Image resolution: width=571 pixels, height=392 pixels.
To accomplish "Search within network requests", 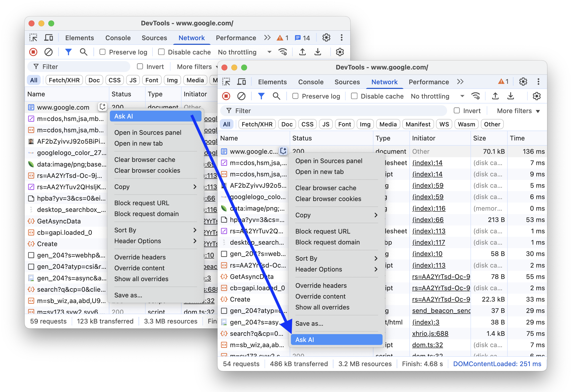I will [x=276, y=96].
